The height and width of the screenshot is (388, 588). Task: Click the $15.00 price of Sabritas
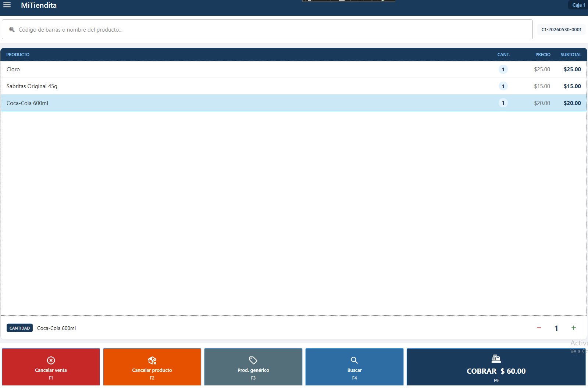tap(542, 86)
